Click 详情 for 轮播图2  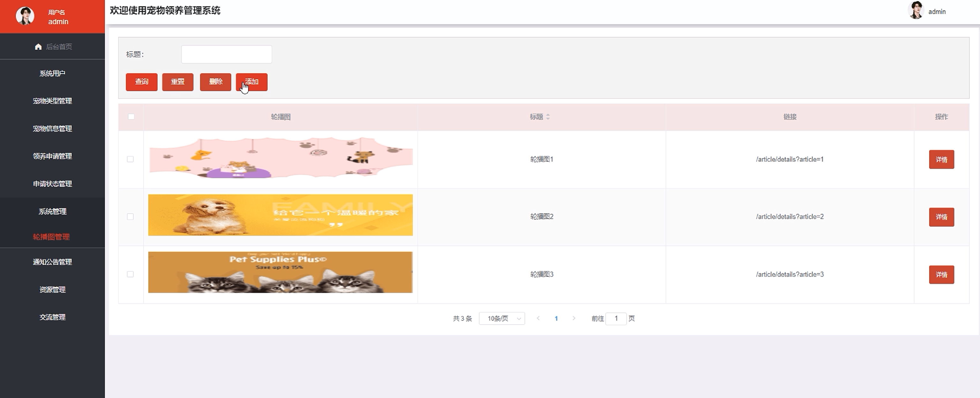pos(941,217)
